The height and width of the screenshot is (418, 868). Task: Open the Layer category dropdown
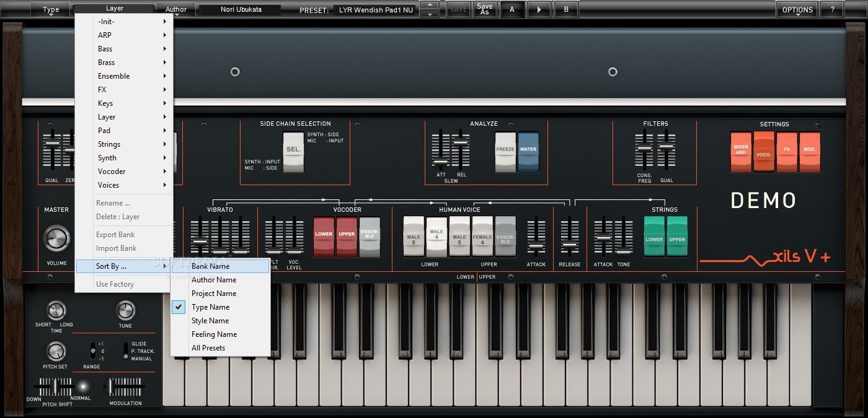[x=114, y=9]
